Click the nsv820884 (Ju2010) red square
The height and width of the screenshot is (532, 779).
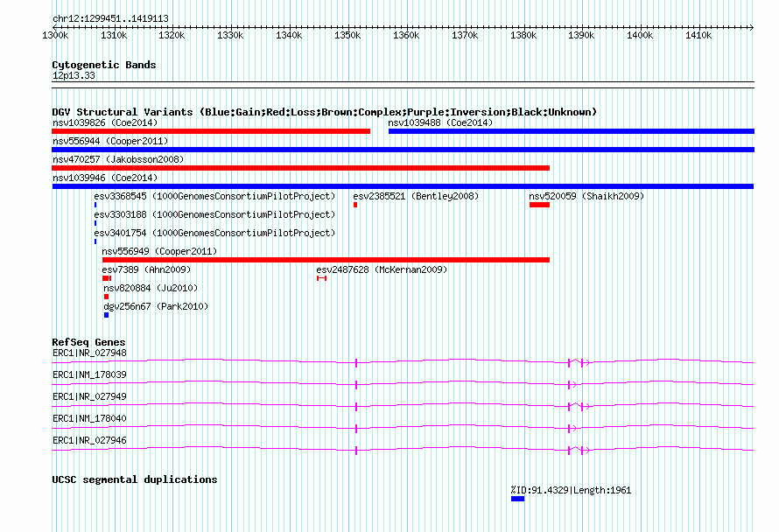[x=106, y=297]
